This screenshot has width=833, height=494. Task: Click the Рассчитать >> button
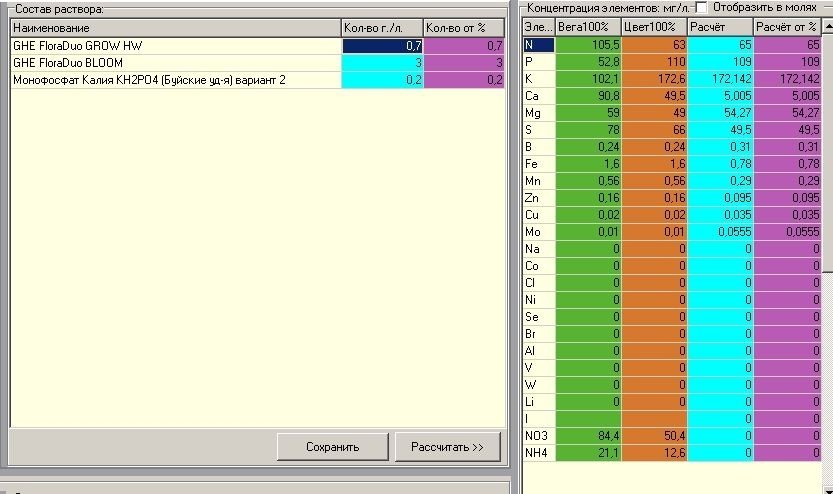(x=447, y=447)
